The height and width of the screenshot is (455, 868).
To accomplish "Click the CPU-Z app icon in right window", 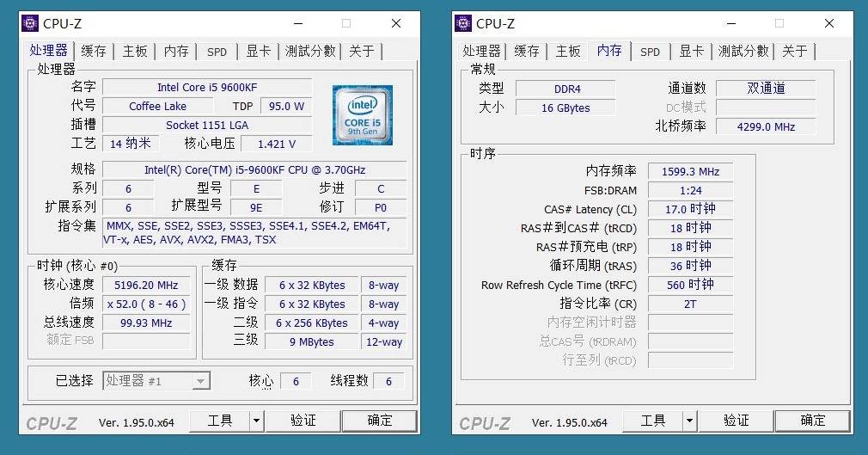I will coord(462,23).
